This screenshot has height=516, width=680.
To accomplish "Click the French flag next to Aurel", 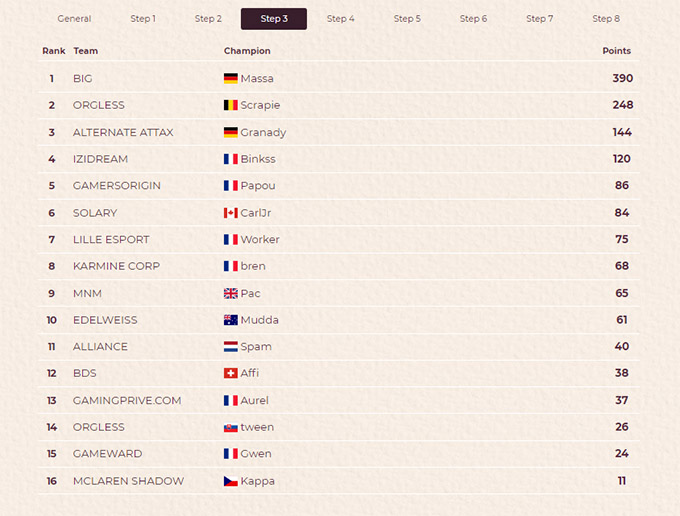I will (231, 400).
